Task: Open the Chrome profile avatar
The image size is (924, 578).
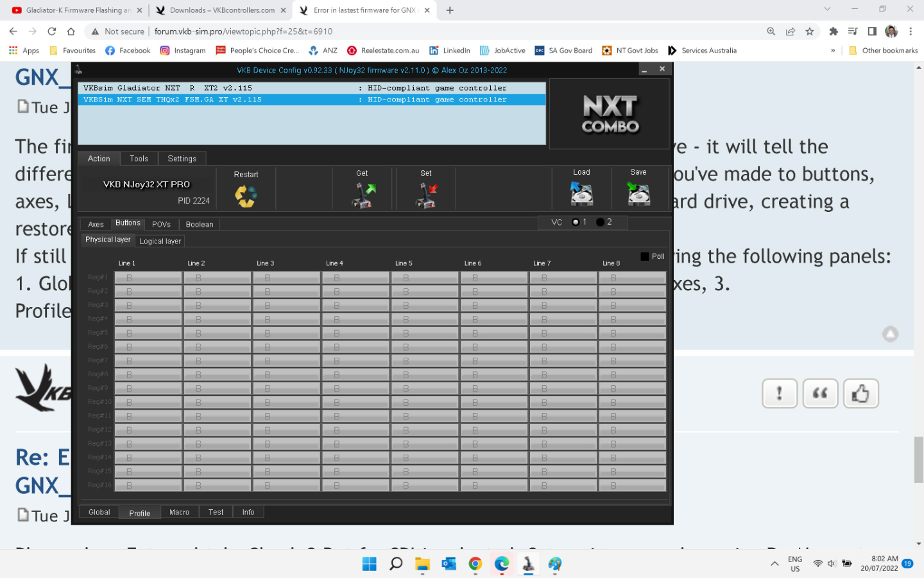Action: (891, 31)
